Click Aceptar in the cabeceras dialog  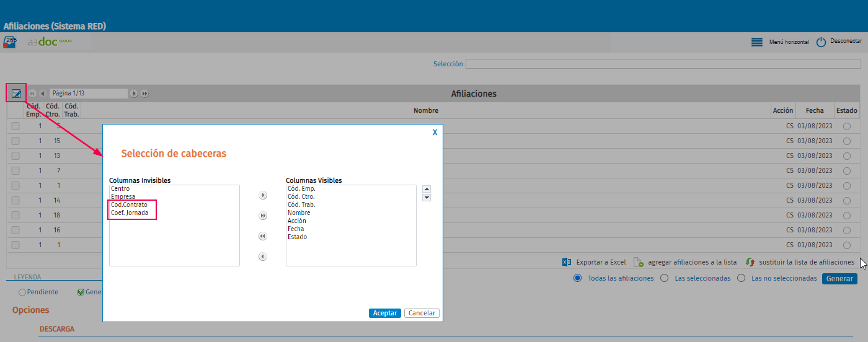(x=385, y=313)
